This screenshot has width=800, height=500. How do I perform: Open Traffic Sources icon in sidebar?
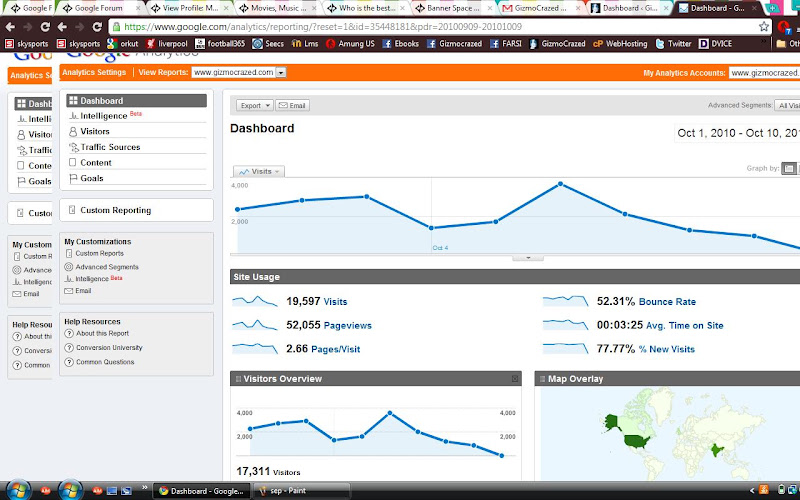coord(73,147)
